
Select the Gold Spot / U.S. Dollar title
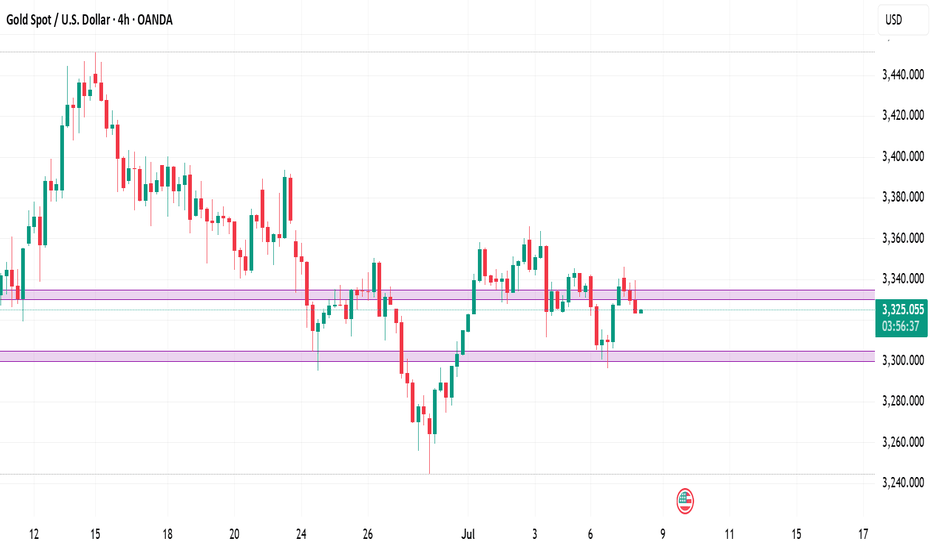(58, 20)
